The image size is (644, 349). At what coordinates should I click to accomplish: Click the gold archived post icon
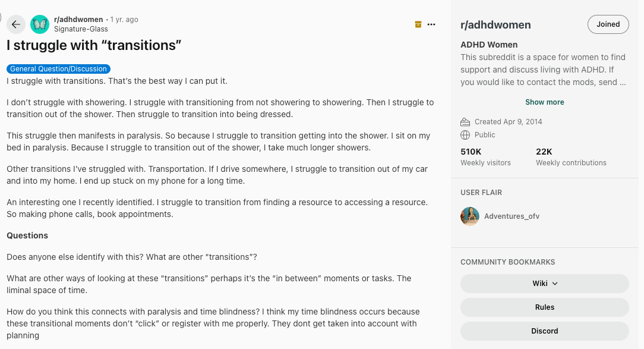coord(418,24)
